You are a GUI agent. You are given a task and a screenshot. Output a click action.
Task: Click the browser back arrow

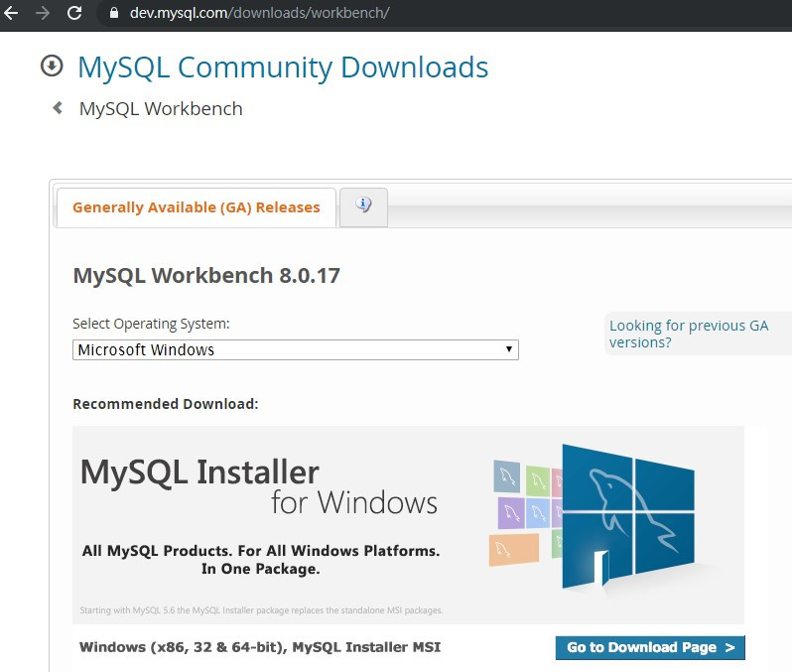(x=11, y=13)
